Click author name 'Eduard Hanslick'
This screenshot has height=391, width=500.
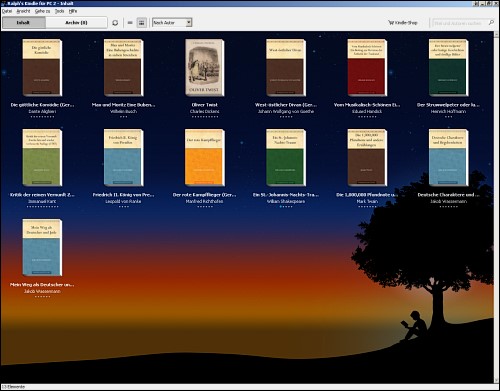pos(367,111)
